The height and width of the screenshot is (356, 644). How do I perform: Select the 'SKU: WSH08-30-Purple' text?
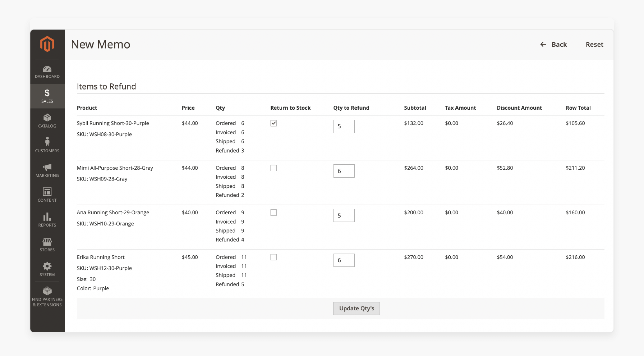point(104,134)
